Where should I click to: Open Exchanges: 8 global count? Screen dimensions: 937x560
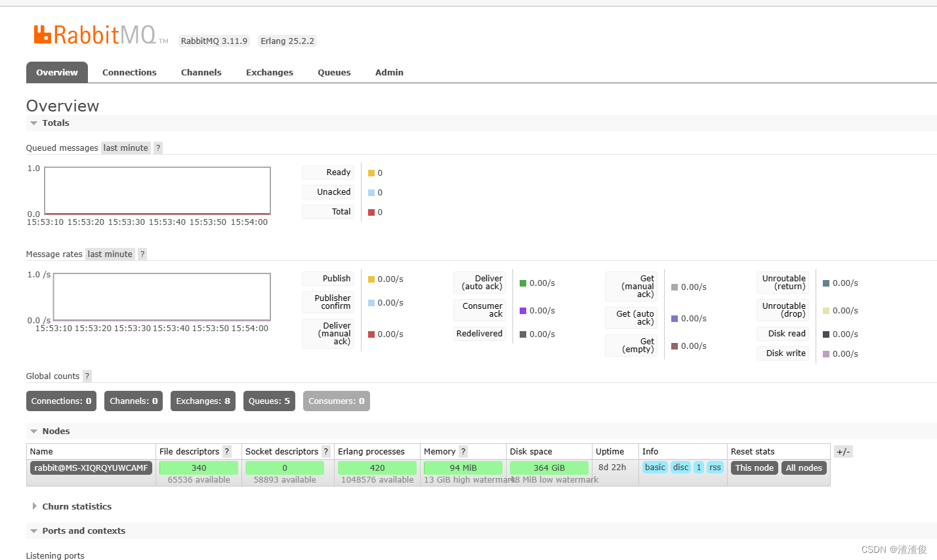203,401
